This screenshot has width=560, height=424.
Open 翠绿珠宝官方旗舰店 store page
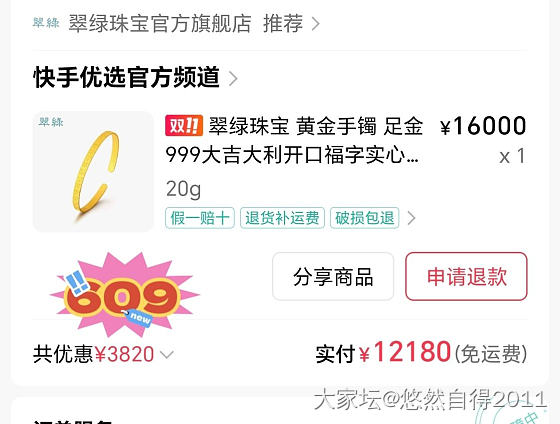pyautogui.click(x=160, y=24)
